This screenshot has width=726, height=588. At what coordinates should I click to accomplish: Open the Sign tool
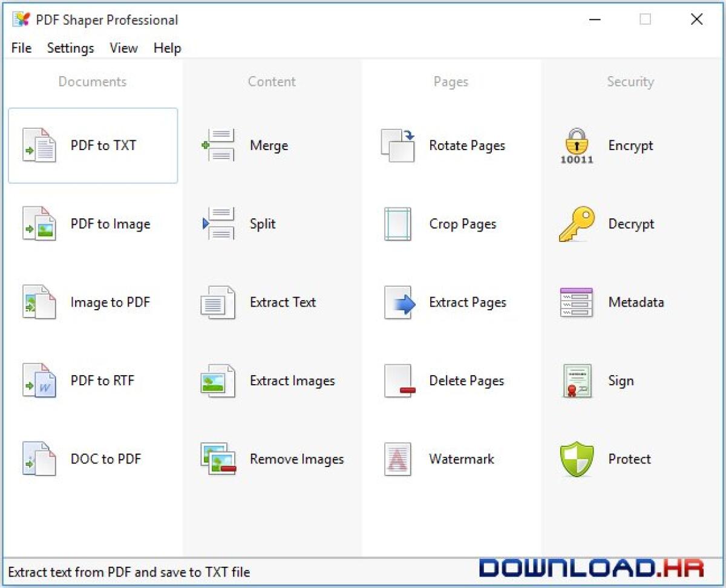[605, 381]
